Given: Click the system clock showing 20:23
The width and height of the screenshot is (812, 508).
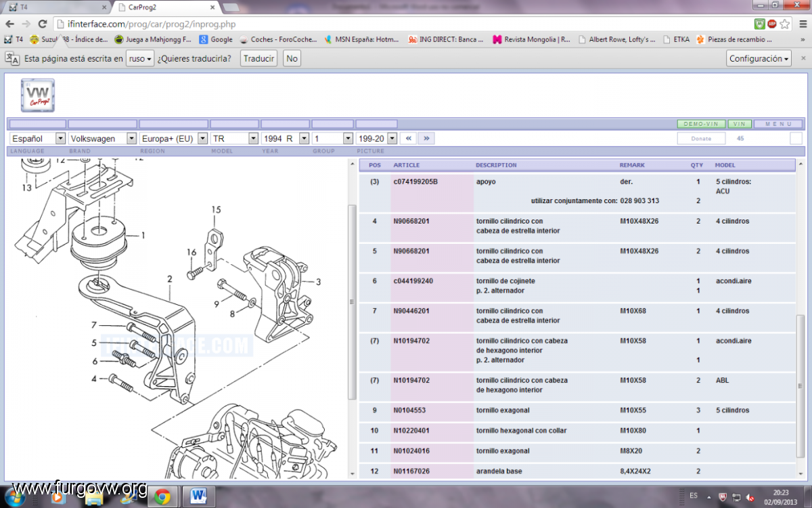Looking at the screenshot, I should click(x=782, y=492).
